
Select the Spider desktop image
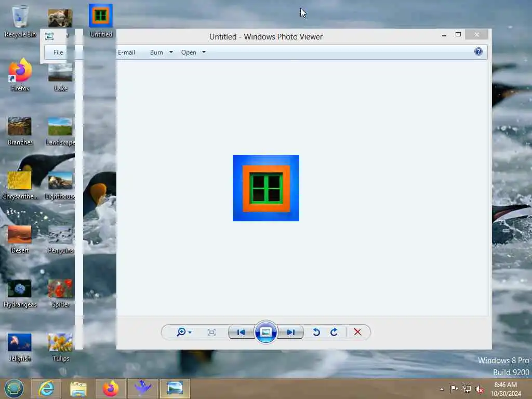[x=60, y=293]
